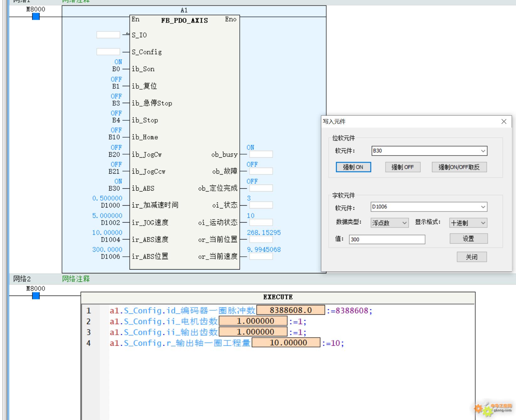This screenshot has width=516, height=420.
Task: Select the B21 operand on ib_JogCcw
Action: coord(114,171)
